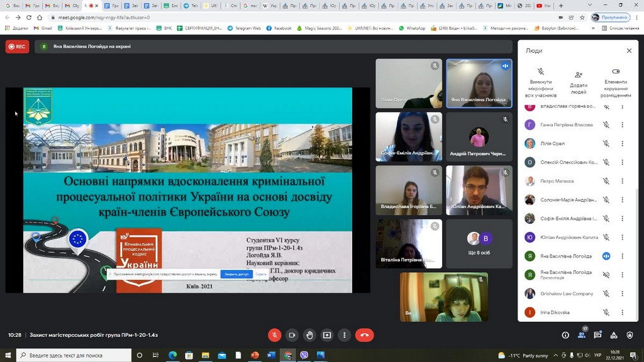Raise hand in the meeting
Screen dimensions: 644x362
(309, 335)
